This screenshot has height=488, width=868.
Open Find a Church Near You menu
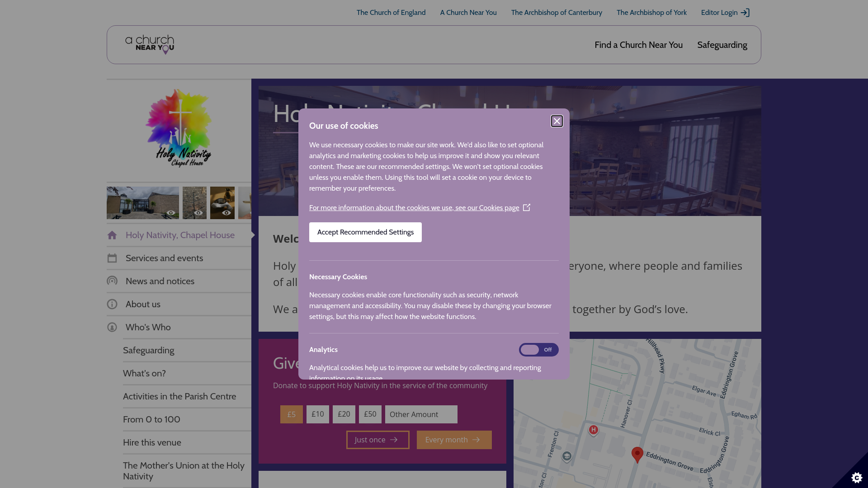click(638, 45)
